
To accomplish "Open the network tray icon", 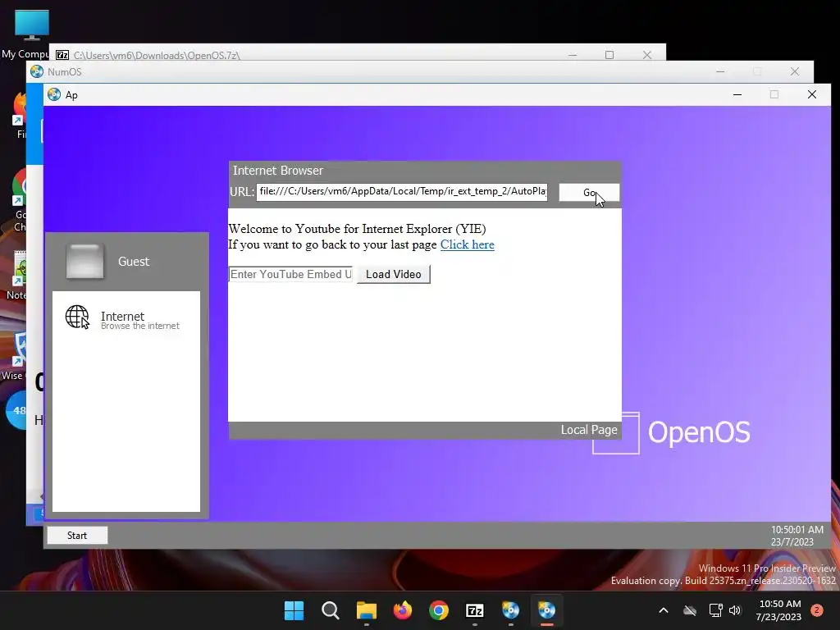I will pyautogui.click(x=715, y=610).
